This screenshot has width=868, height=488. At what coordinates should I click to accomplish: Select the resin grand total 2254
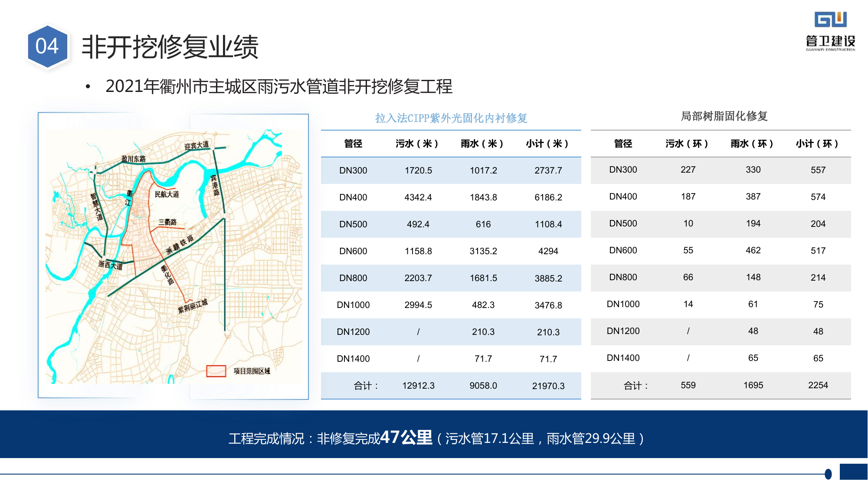[818, 385]
